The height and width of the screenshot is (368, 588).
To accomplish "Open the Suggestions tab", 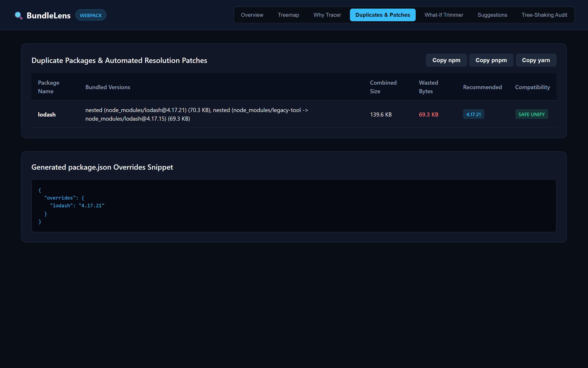I will click(492, 15).
